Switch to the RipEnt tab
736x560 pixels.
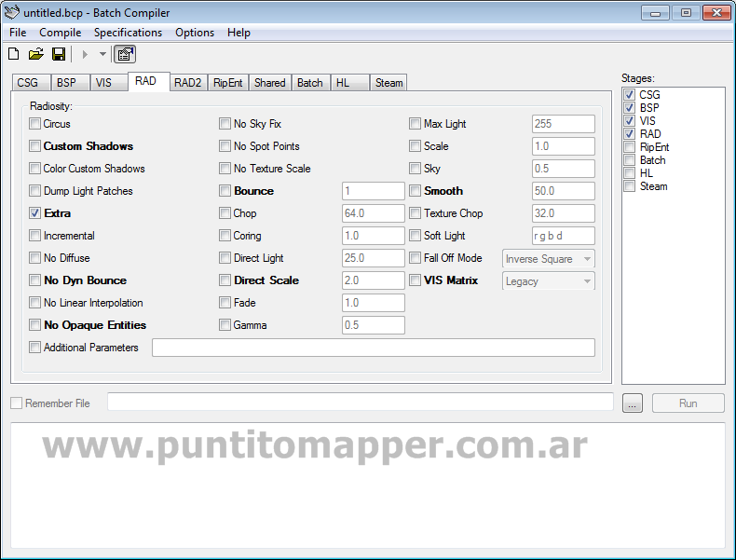point(227,83)
